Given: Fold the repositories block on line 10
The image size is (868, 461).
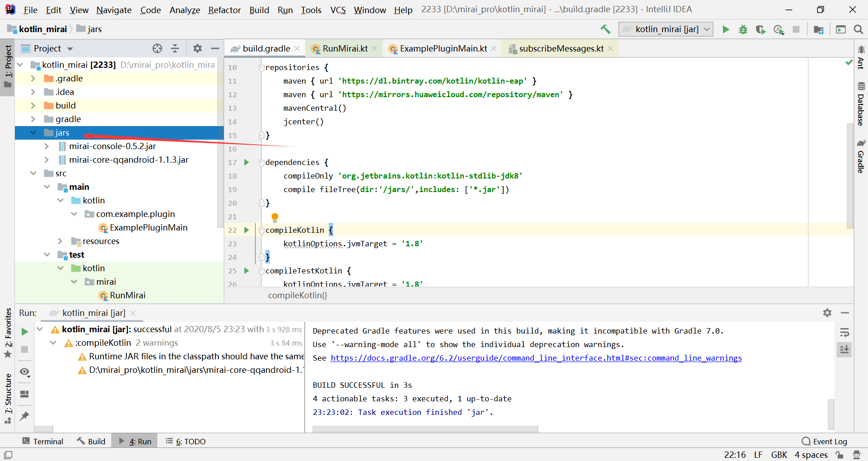Looking at the screenshot, I should point(261,67).
